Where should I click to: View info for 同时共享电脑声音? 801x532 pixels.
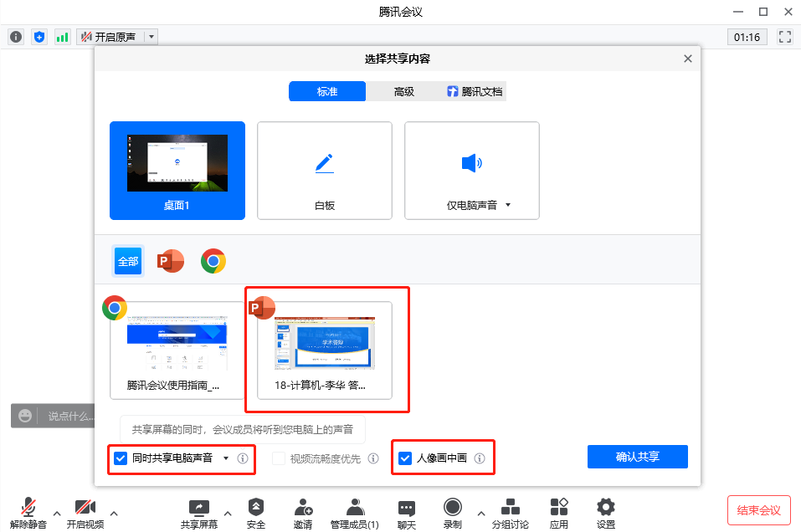(x=244, y=458)
